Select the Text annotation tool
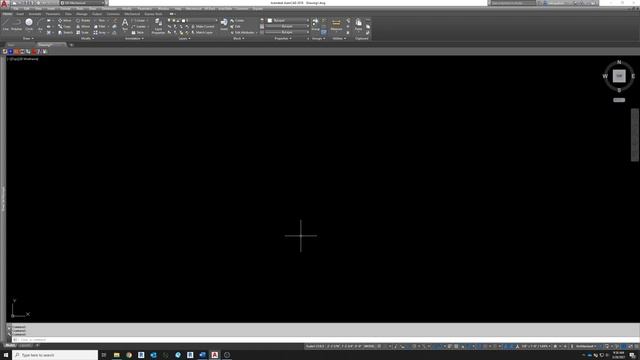The image size is (640, 360). coord(124,24)
